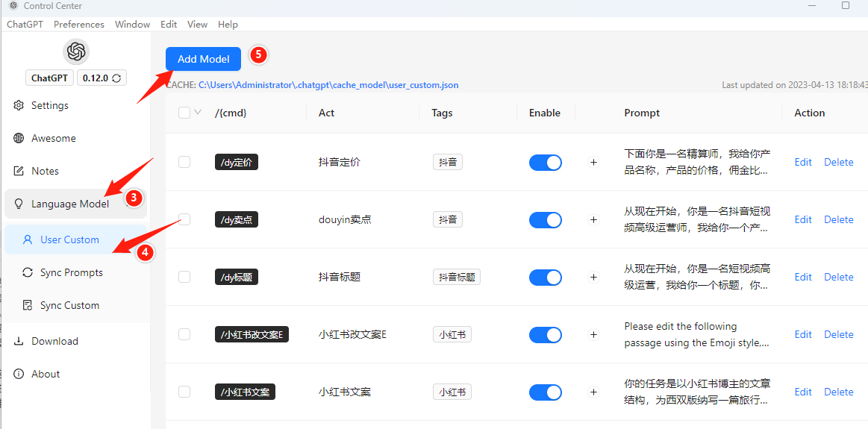Click the User Custom person icon

[28, 239]
